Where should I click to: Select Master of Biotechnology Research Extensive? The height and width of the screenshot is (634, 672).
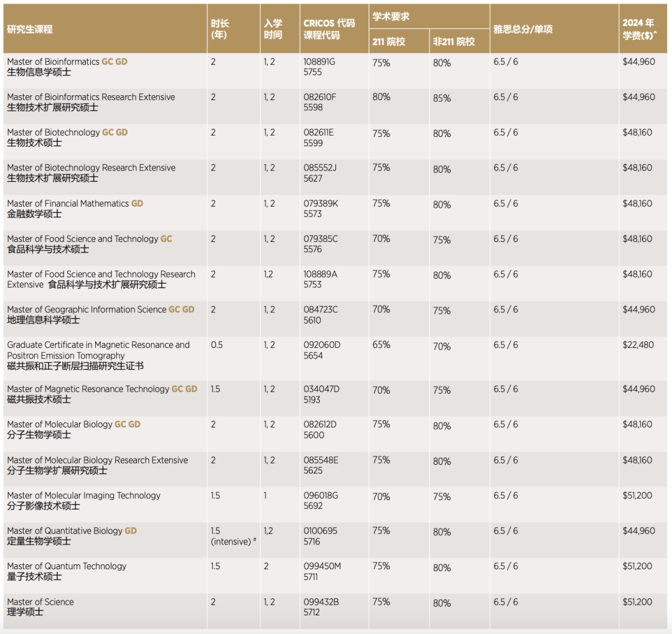pyautogui.click(x=91, y=168)
